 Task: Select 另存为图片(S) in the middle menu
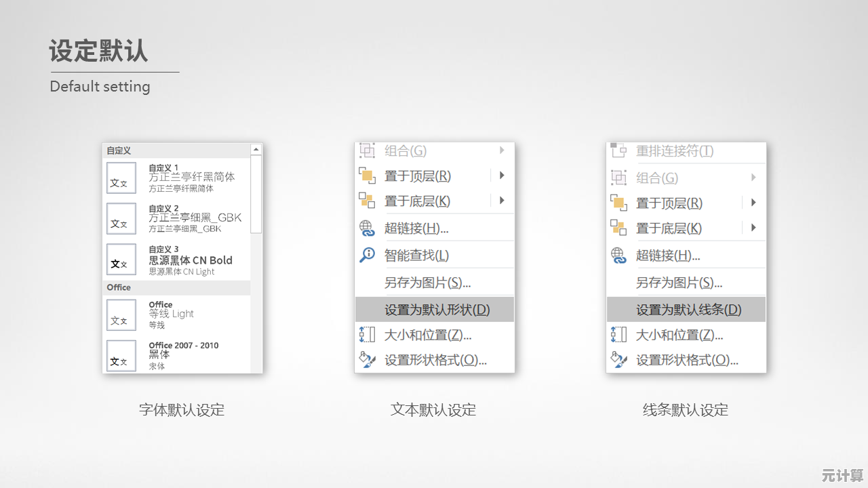(427, 283)
